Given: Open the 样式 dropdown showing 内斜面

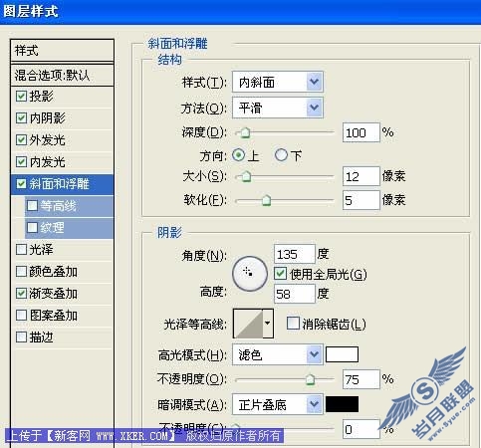Looking at the screenshot, I should (278, 82).
